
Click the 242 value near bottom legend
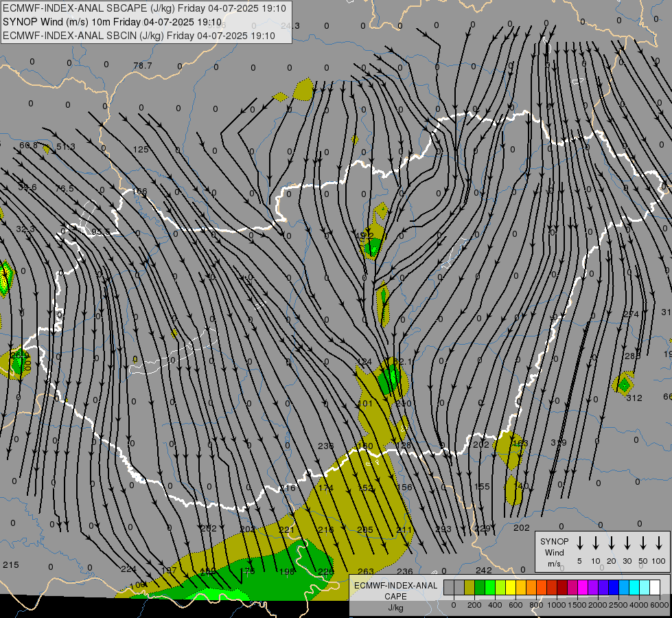484,570
